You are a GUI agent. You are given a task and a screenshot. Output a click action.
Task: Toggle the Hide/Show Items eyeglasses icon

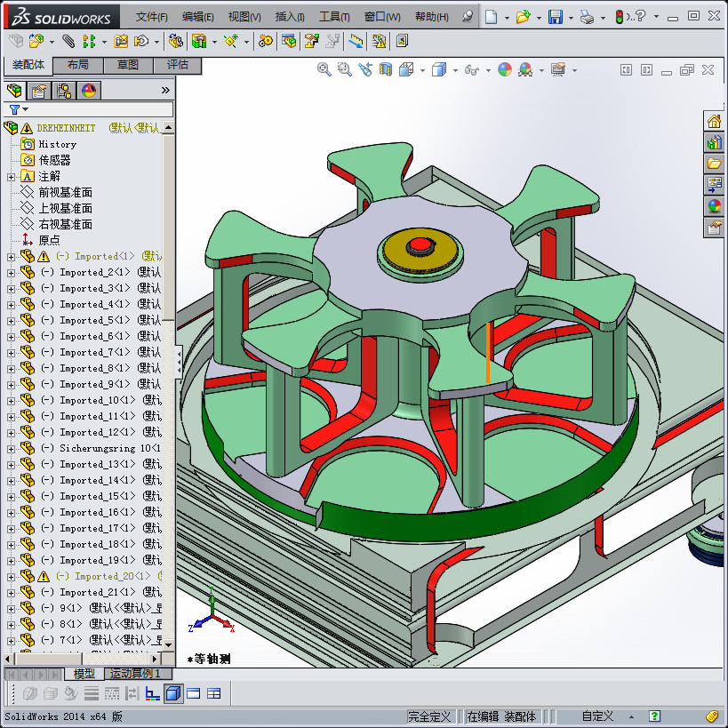[471, 69]
